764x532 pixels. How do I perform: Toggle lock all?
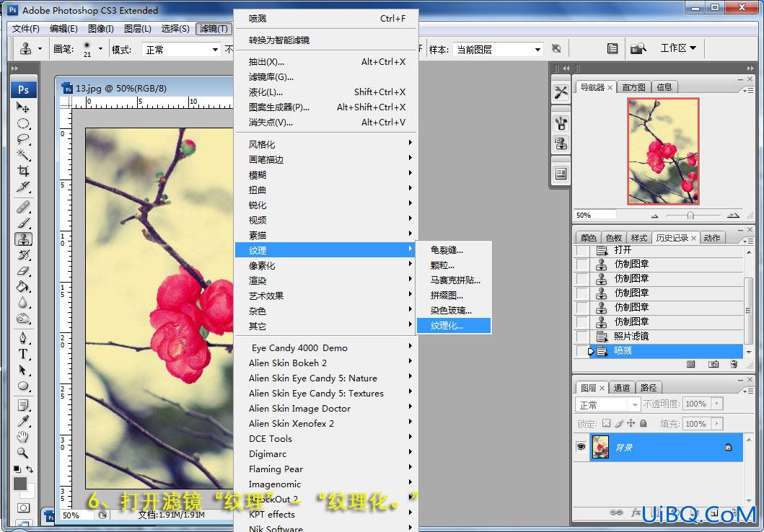pos(644,423)
